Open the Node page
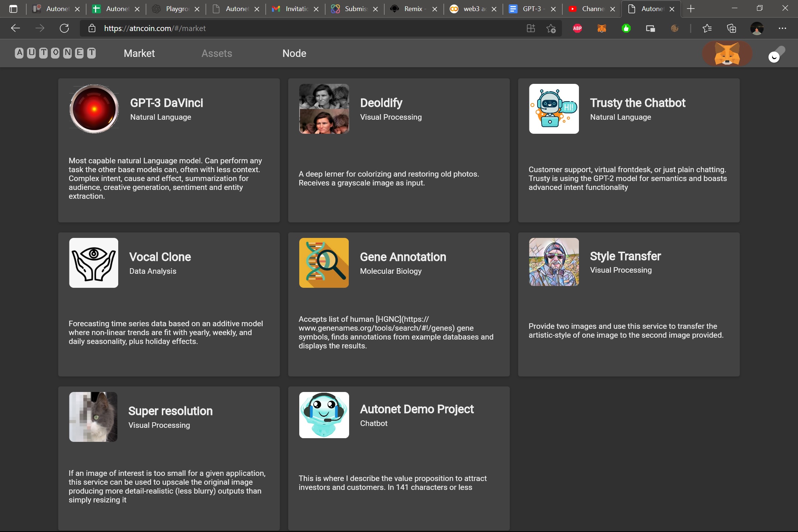 click(x=294, y=54)
